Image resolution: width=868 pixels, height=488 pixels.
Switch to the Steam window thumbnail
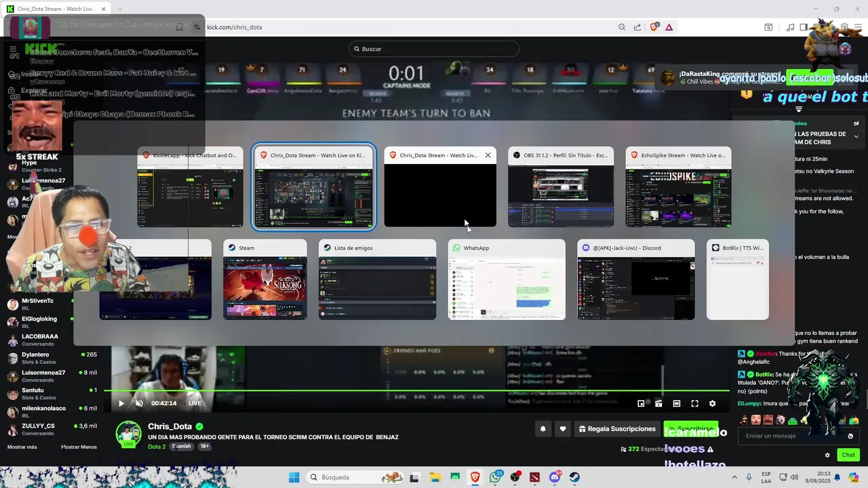pyautogui.click(x=265, y=279)
